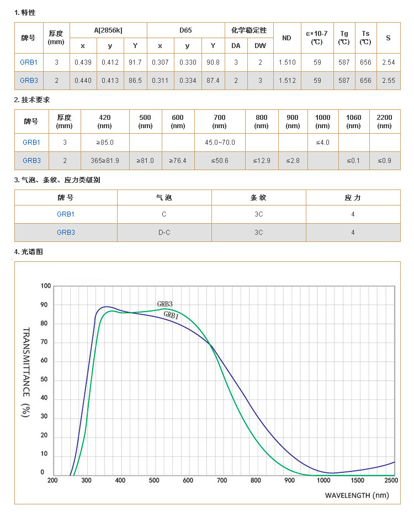Image resolution: width=414 pixels, height=532 pixels.
Task: Open the GRB1 link in the 特性 table
Action: point(29,62)
